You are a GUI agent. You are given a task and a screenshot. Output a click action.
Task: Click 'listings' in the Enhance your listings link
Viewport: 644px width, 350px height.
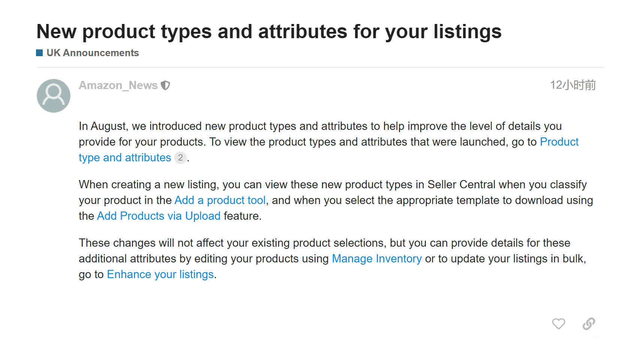(x=196, y=274)
